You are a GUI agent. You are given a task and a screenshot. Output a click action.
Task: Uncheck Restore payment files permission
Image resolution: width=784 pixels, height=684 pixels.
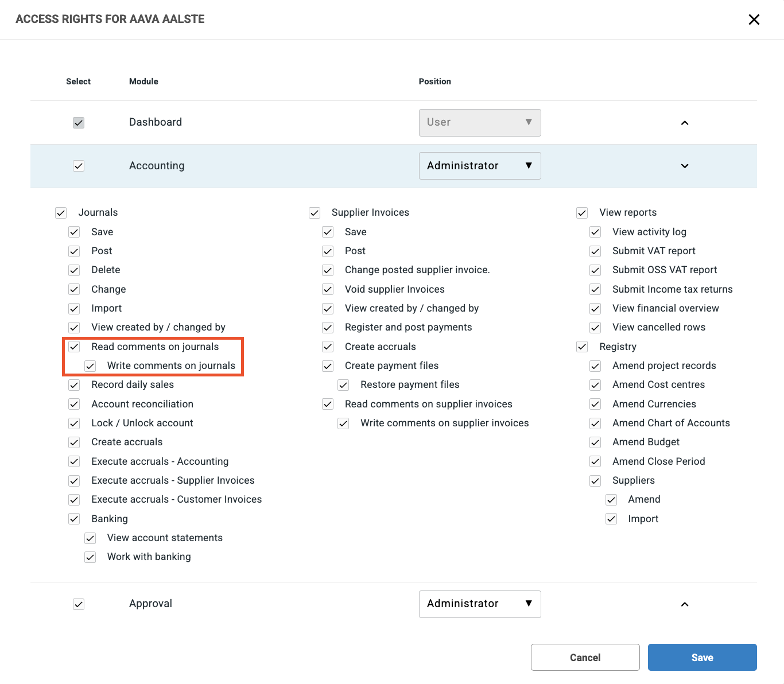[343, 385]
